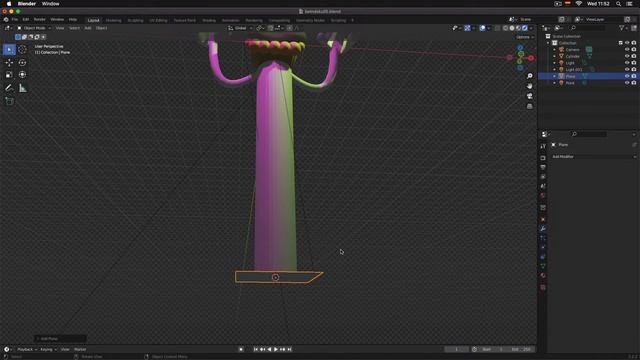The image size is (640, 360).
Task: Open the Object Data green triangle tab
Action: pyautogui.click(x=543, y=266)
